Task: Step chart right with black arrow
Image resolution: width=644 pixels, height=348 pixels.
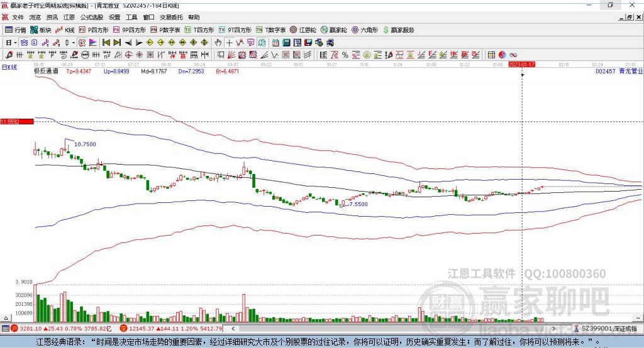Action: (139, 43)
